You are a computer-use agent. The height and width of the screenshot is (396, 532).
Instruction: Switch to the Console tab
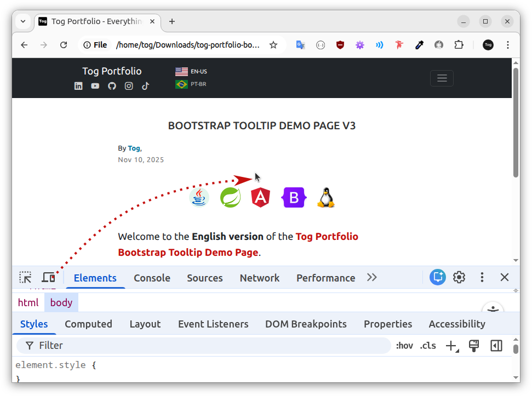[x=152, y=278]
